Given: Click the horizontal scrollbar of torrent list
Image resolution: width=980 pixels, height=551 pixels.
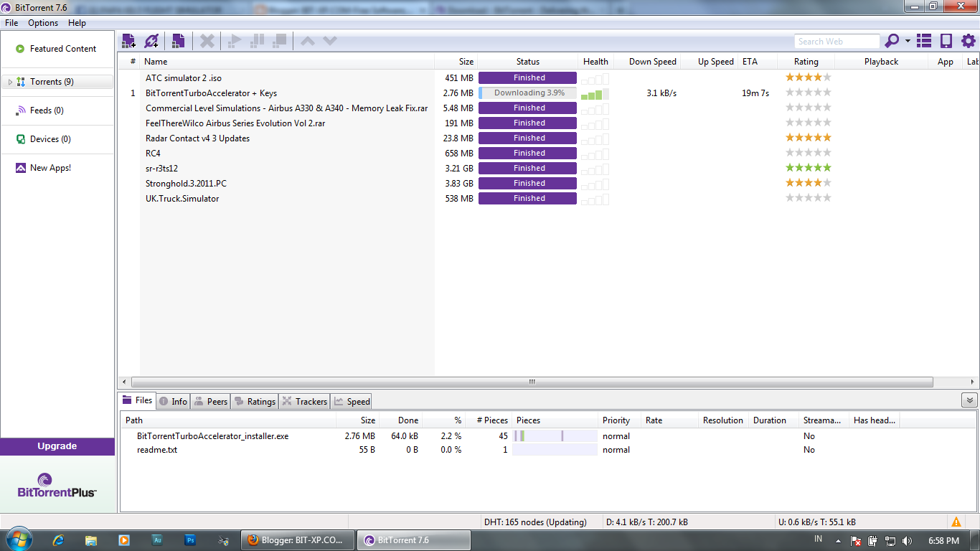Looking at the screenshot, I should pos(532,382).
